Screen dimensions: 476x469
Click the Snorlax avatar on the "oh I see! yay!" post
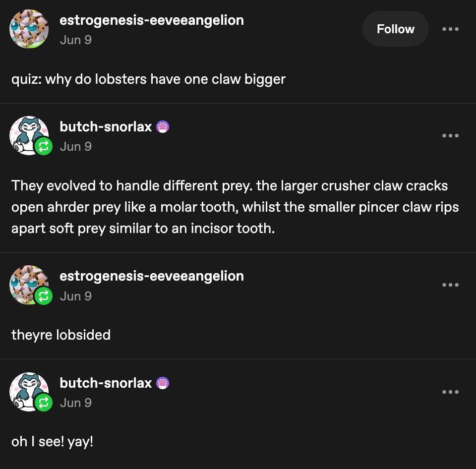pos(27,390)
